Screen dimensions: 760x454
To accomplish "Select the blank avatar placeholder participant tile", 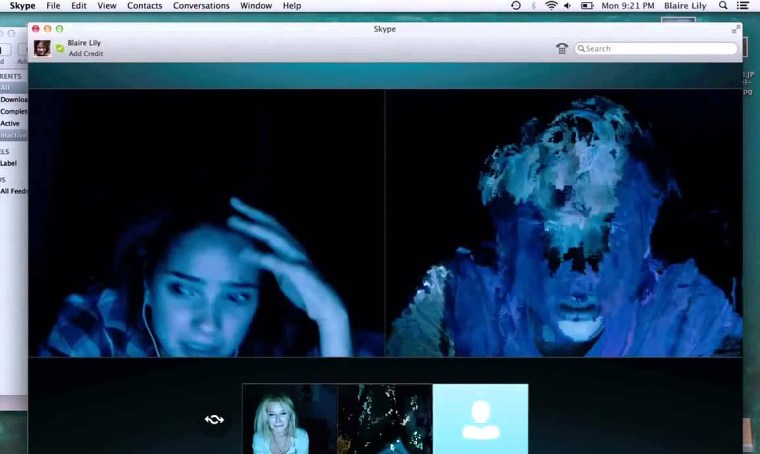I will pos(480,419).
